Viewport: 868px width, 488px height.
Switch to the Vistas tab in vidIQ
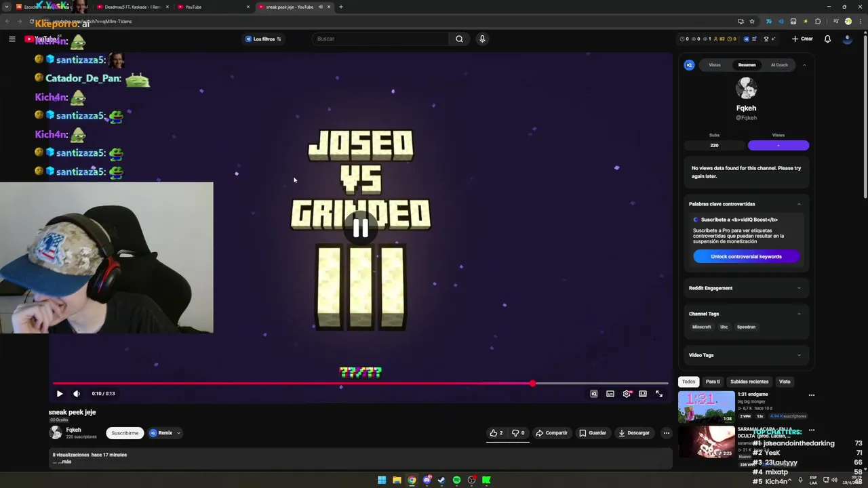pos(715,65)
